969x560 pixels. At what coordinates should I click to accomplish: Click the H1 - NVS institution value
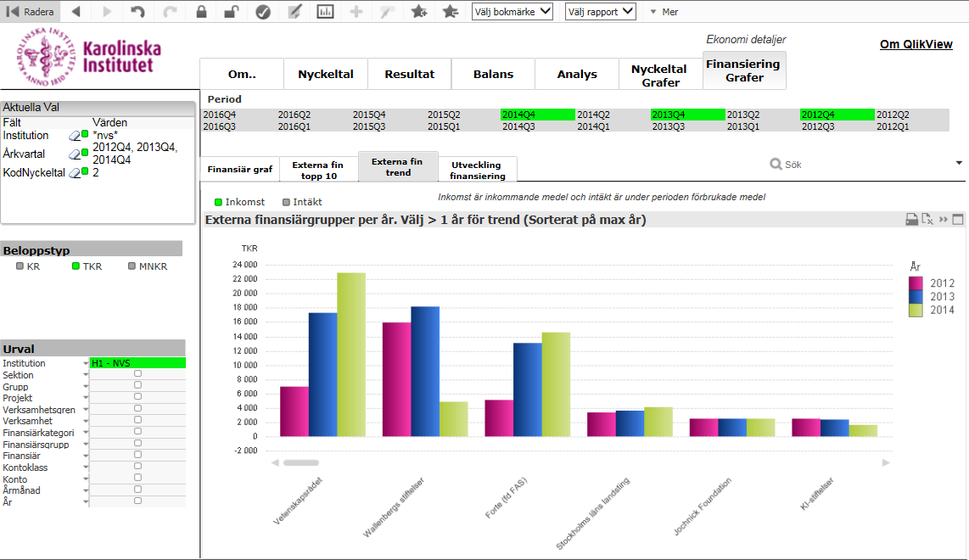[137, 363]
